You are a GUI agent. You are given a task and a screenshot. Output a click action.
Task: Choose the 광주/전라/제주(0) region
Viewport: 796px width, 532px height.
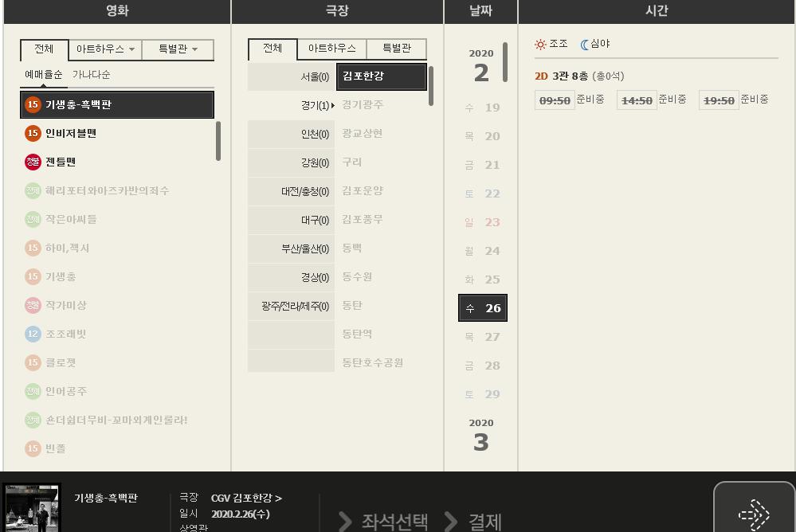[x=292, y=306]
